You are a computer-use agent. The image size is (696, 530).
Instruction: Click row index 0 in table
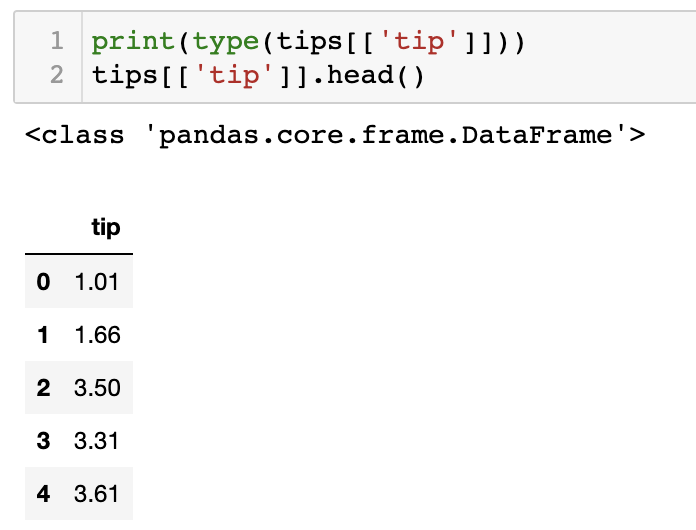pyautogui.click(x=43, y=281)
